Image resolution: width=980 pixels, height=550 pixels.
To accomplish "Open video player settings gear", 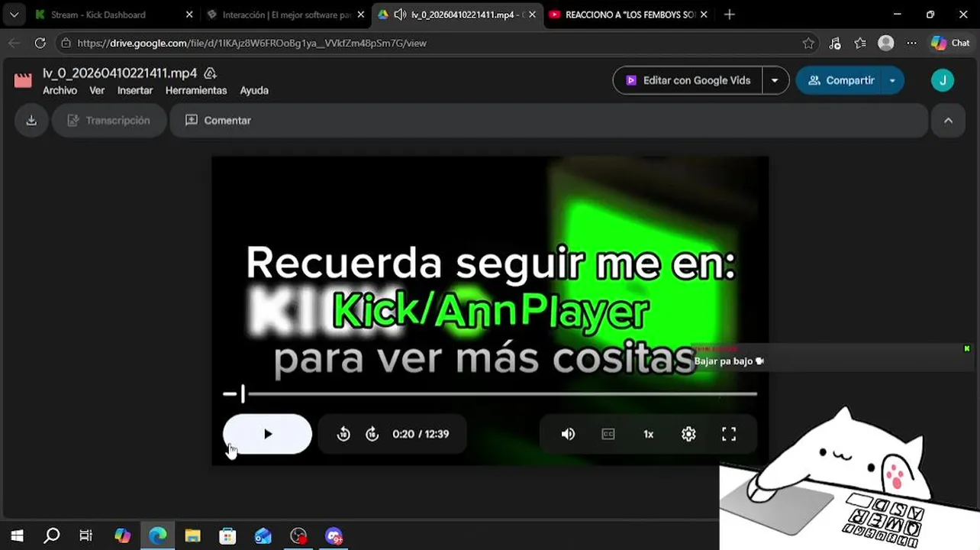I will pos(688,434).
